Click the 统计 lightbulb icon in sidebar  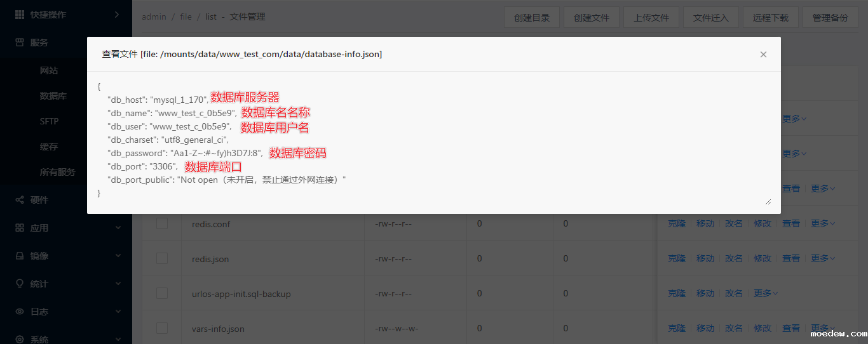click(20, 284)
